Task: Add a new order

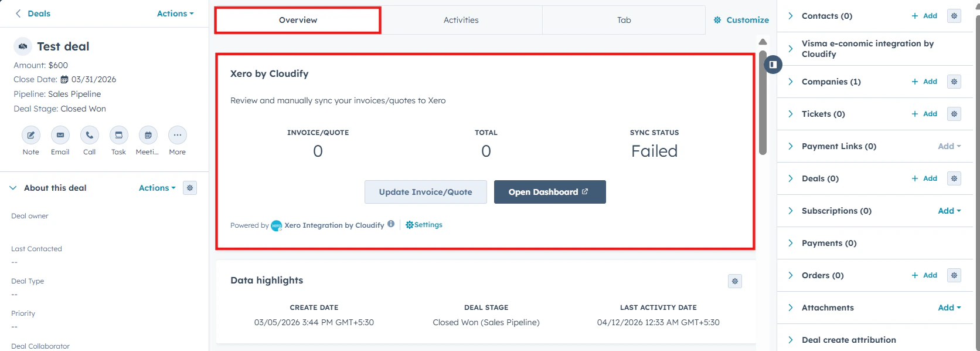Action: (x=924, y=275)
